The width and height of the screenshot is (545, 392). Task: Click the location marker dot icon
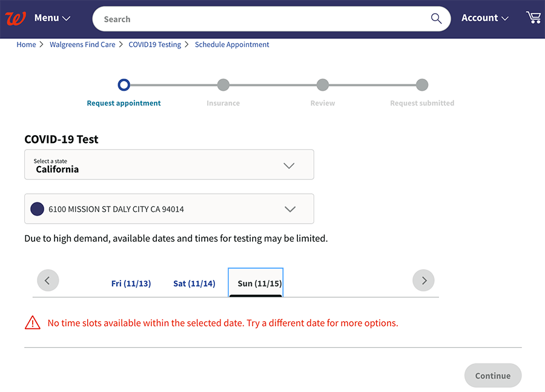pyautogui.click(x=38, y=209)
